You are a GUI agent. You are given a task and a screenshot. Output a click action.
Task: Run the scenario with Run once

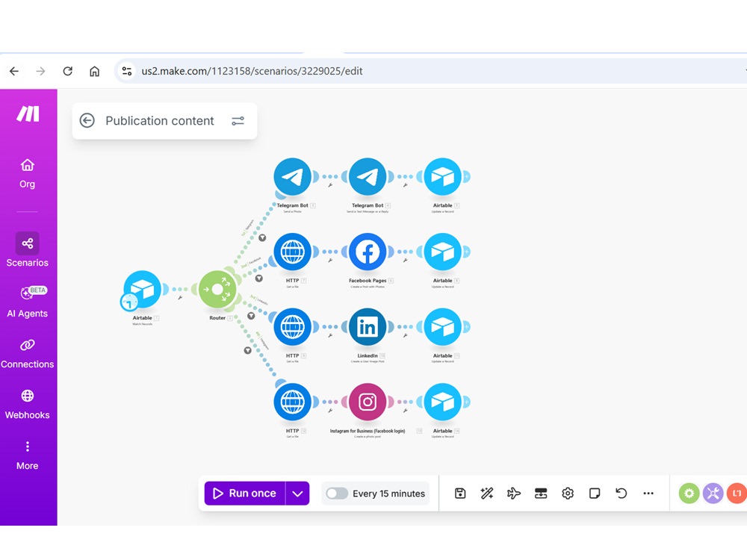(245, 494)
